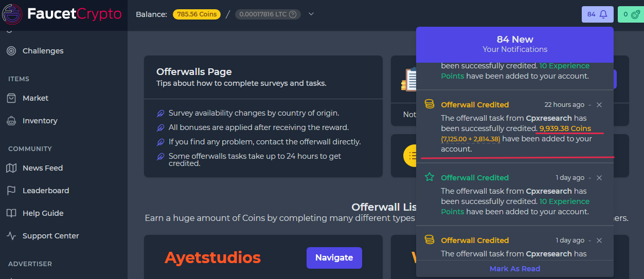
Task: Click '84 New' notifications header
Action: coord(515,40)
